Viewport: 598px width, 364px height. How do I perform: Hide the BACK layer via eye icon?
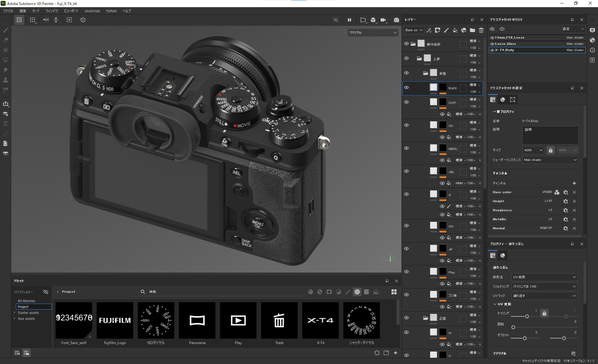point(406,87)
